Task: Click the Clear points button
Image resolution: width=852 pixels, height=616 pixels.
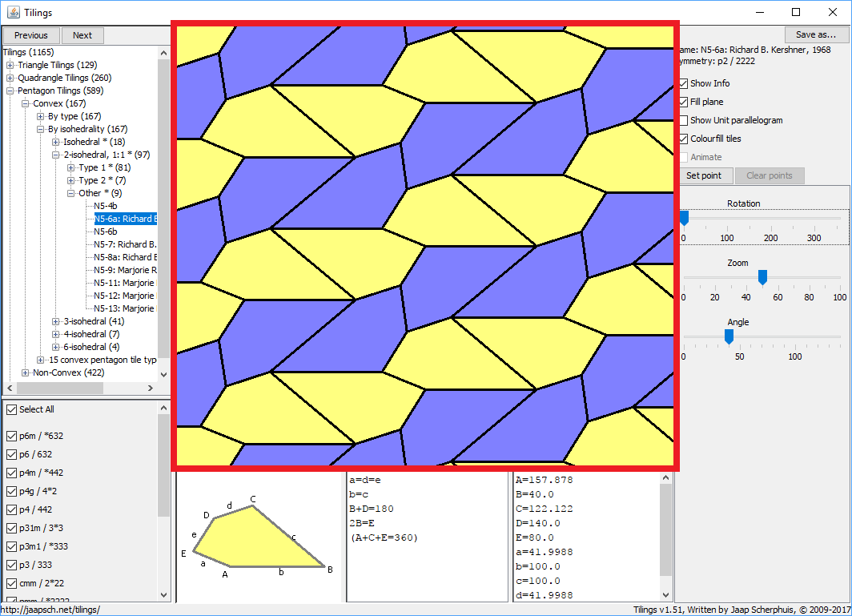Action: point(769,175)
